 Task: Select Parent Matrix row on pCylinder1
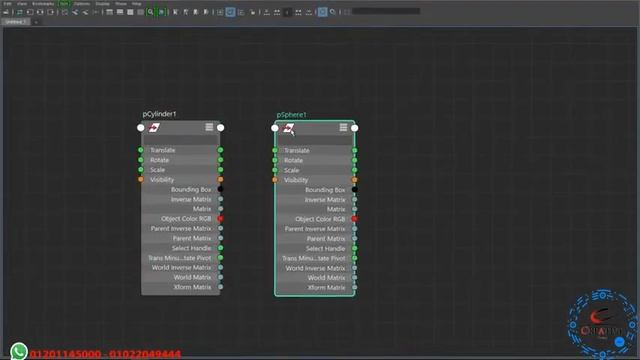point(180,238)
